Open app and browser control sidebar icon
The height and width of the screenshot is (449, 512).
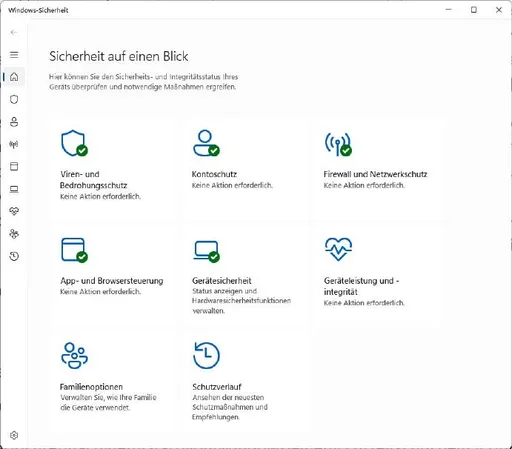(14, 166)
